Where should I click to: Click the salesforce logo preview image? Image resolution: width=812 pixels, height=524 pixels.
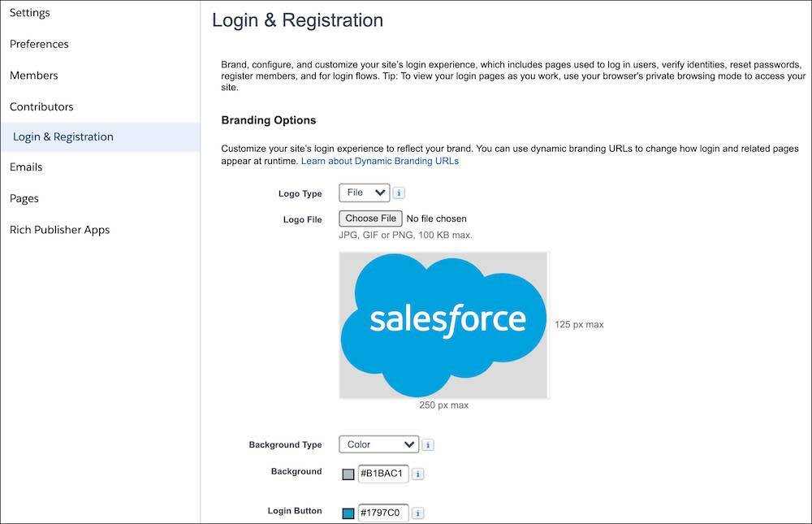tap(443, 323)
